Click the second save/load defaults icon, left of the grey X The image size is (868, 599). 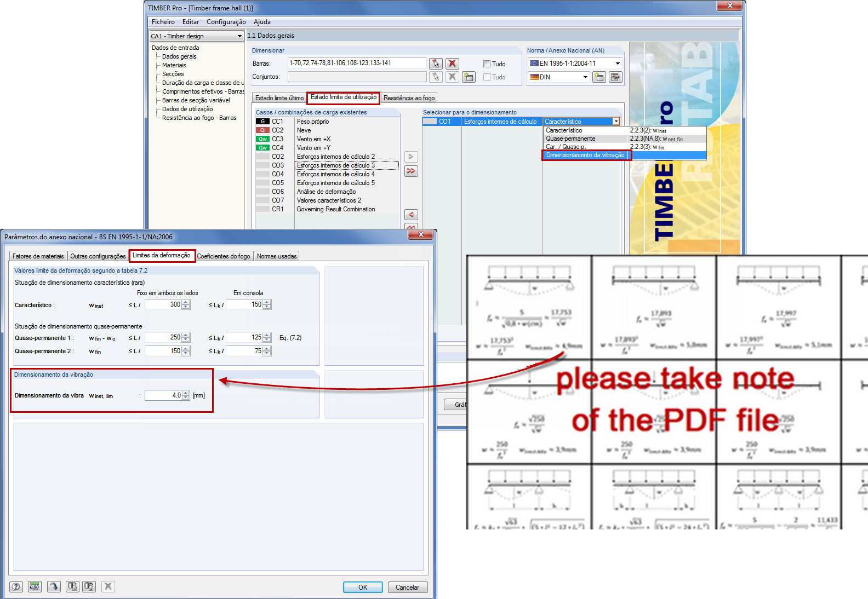[89, 586]
